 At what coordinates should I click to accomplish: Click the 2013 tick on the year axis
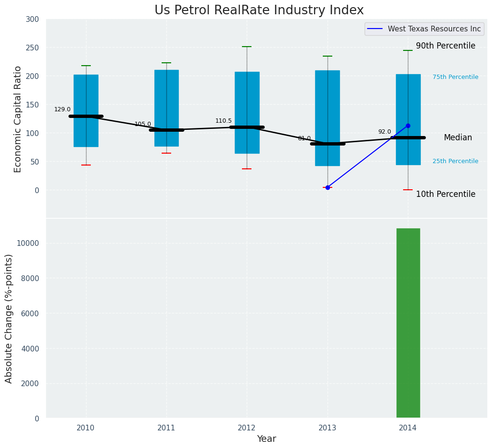(328, 428)
